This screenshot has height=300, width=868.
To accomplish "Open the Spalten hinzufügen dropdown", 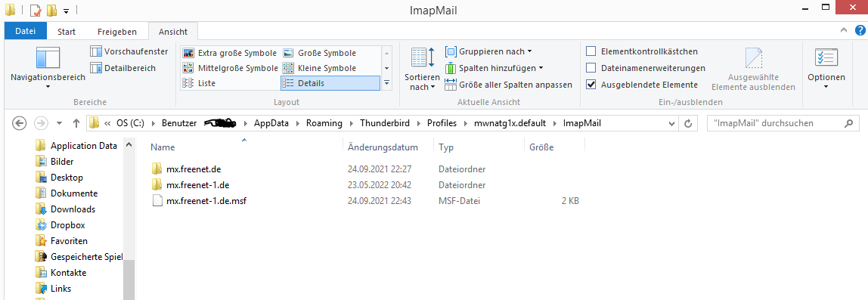I will tap(494, 68).
